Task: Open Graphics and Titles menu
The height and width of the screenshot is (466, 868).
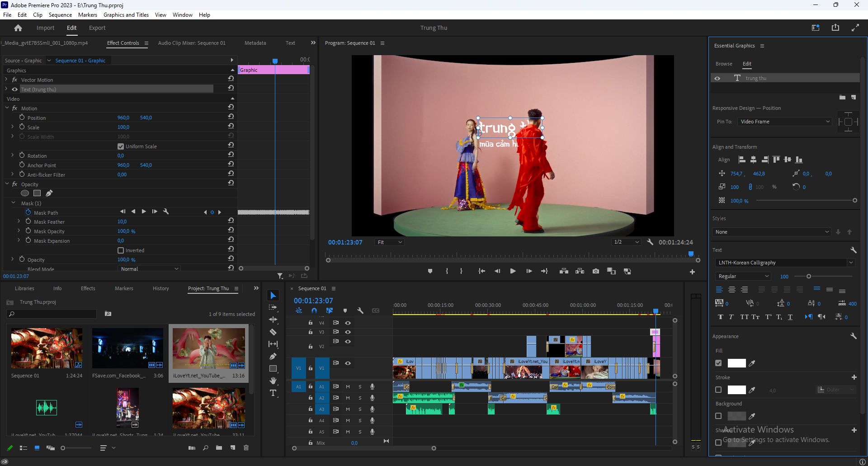Action: click(x=126, y=15)
